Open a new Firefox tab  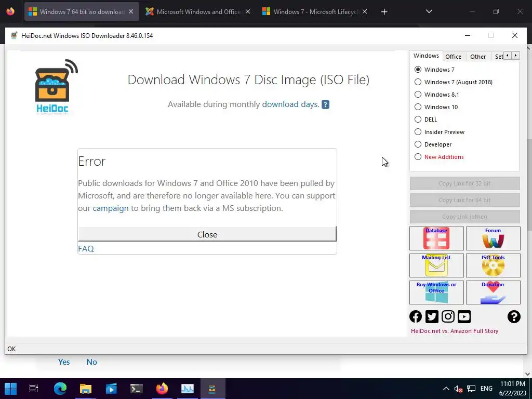384,12
